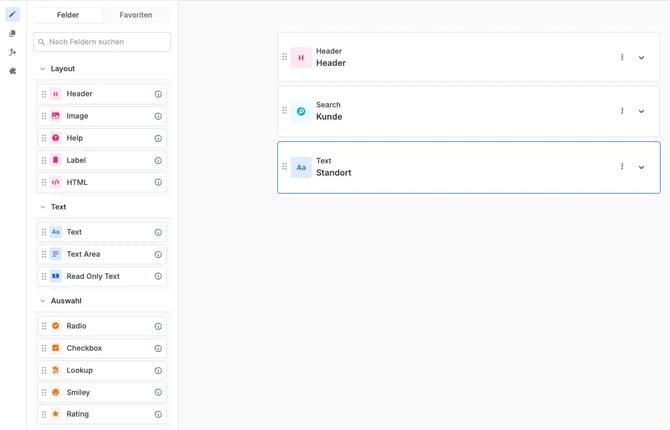Select the Smiley field icon

coord(56,392)
